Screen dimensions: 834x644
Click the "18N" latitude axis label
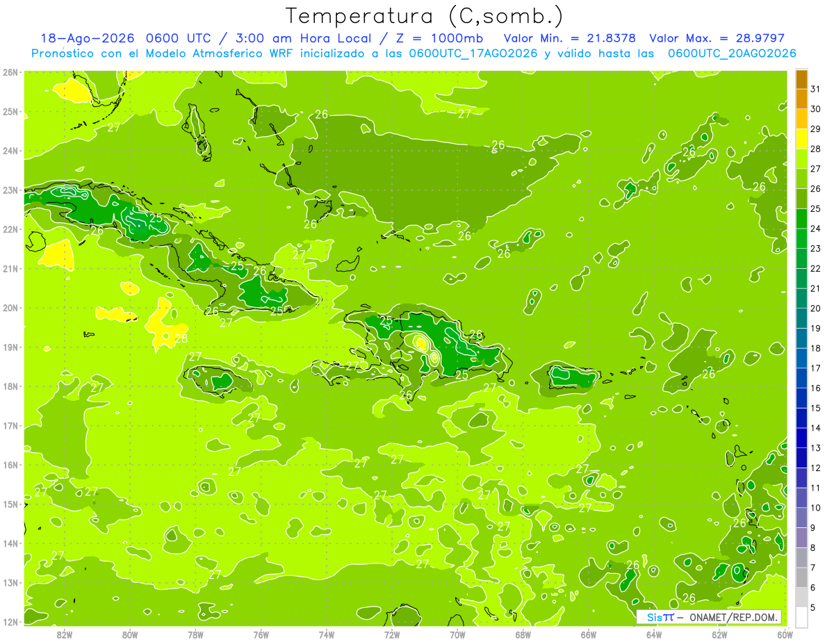[x=10, y=386]
